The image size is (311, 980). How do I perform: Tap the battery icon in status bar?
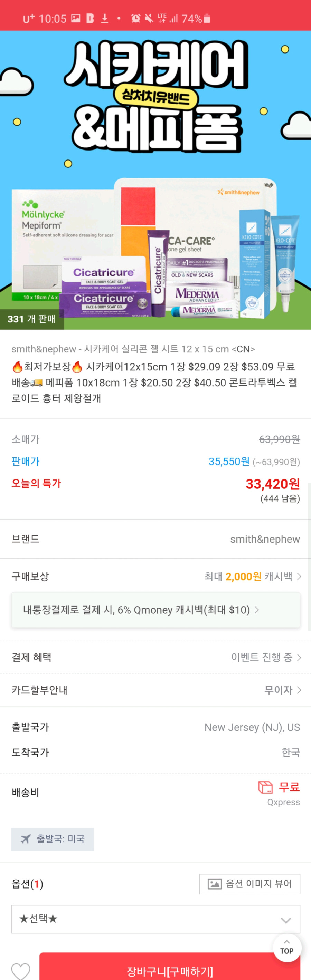coord(207,18)
